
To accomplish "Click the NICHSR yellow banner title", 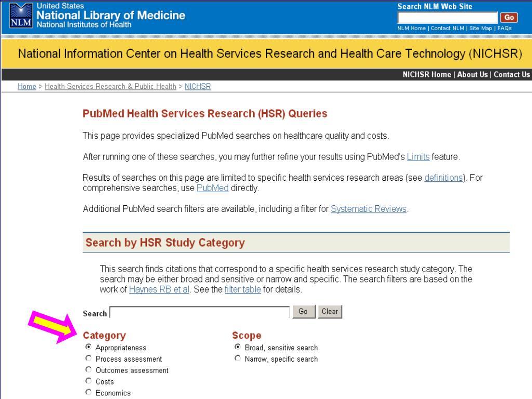I will pos(270,54).
